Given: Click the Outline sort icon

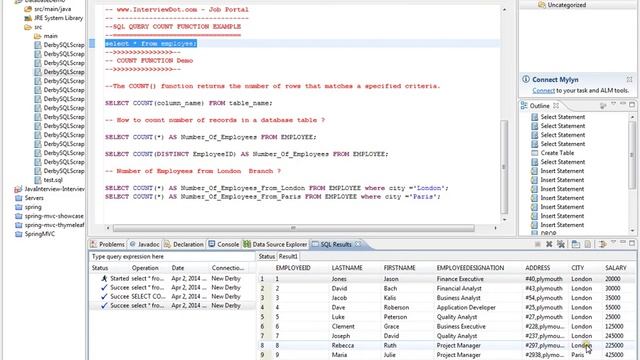Looking at the screenshot, I should click(603, 106).
